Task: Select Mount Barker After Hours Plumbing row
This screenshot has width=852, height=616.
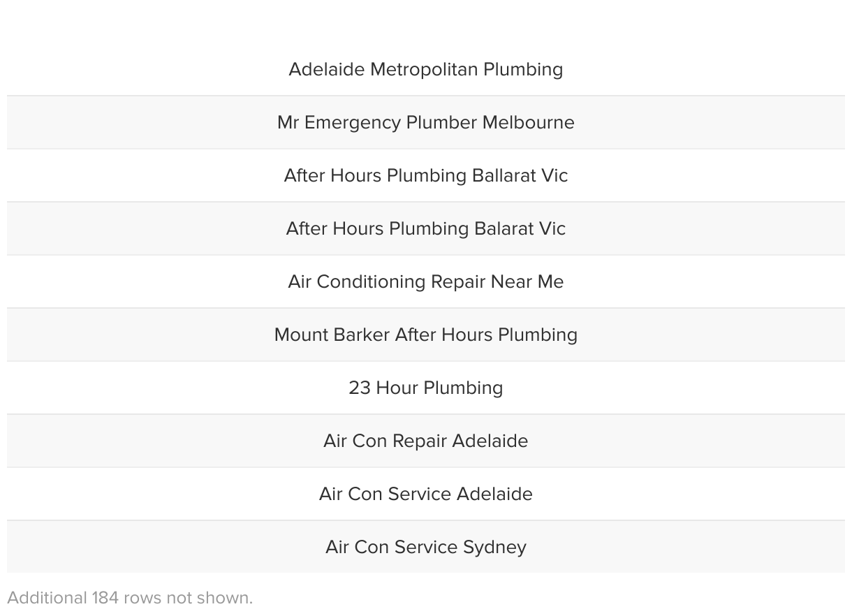Action: [426, 335]
